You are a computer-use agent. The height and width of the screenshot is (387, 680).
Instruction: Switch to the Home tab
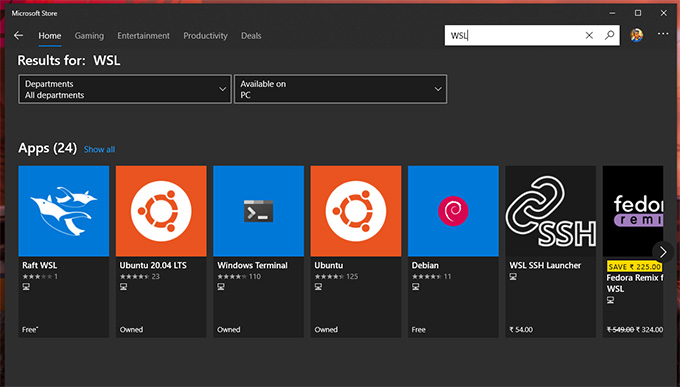tap(49, 36)
